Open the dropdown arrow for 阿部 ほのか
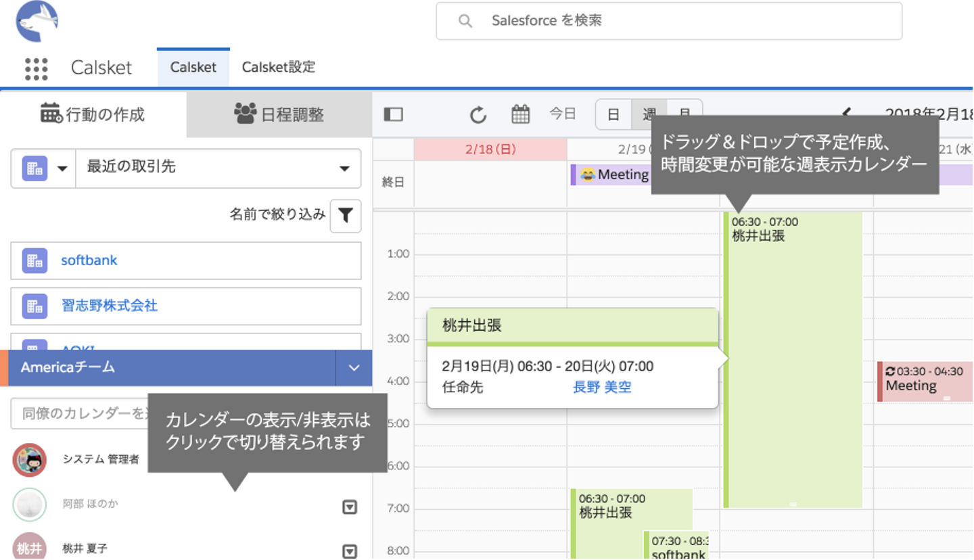This screenshot has height=560, width=974. click(350, 507)
